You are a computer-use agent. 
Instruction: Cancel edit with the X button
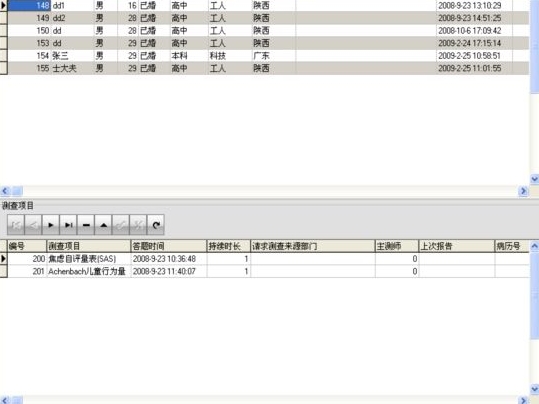click(138, 225)
